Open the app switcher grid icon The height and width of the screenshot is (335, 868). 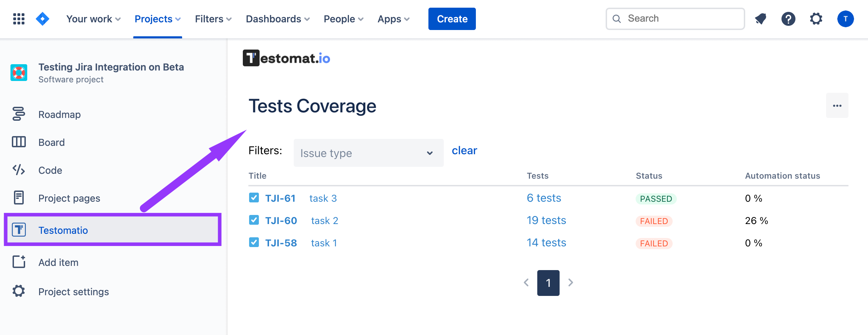(19, 19)
